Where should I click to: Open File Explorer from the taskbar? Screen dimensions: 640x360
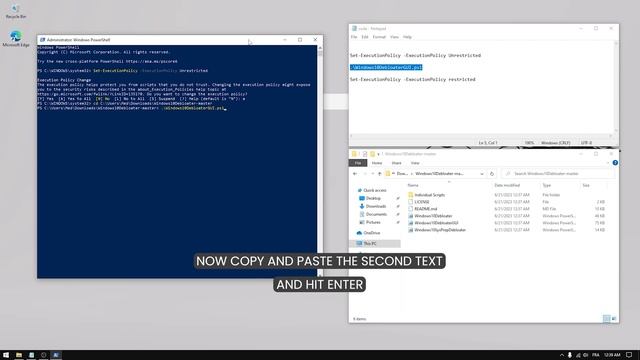[19, 355]
